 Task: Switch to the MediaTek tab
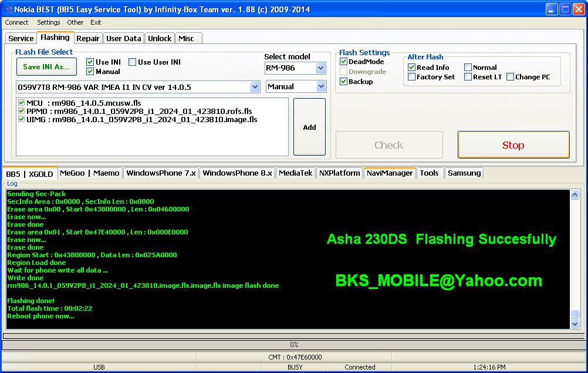click(x=296, y=173)
